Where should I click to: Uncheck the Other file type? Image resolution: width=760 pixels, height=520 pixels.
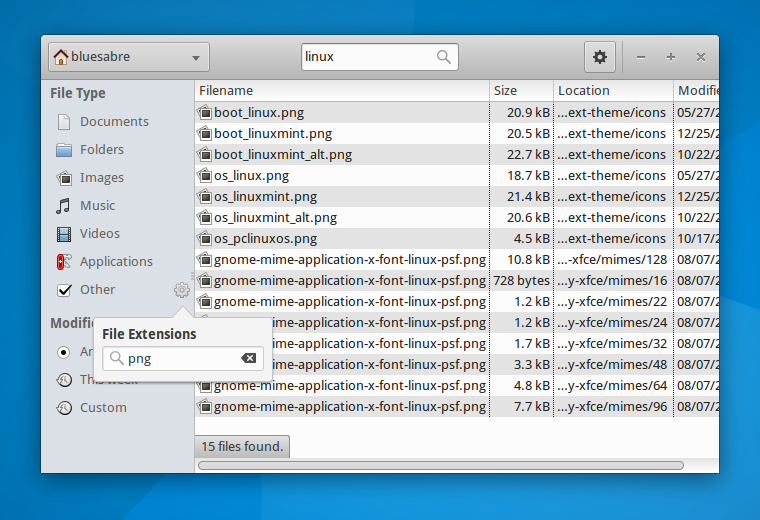64,290
